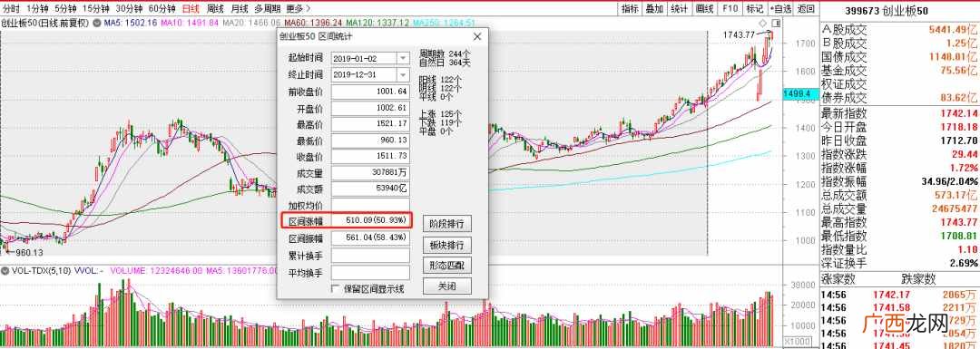
Task: Select the 月线 monthly chart tab
Action: [240, 9]
